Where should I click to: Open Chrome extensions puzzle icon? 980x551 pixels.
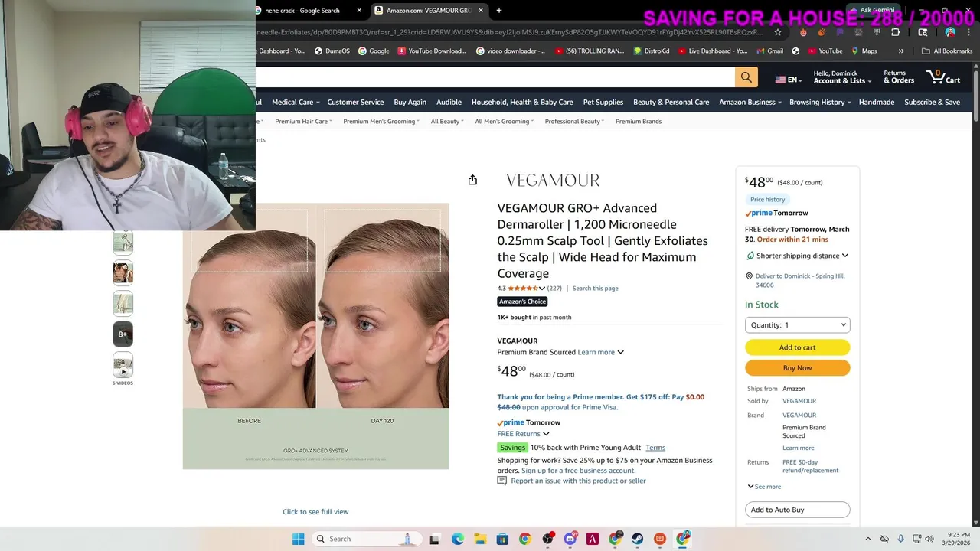coord(896,32)
